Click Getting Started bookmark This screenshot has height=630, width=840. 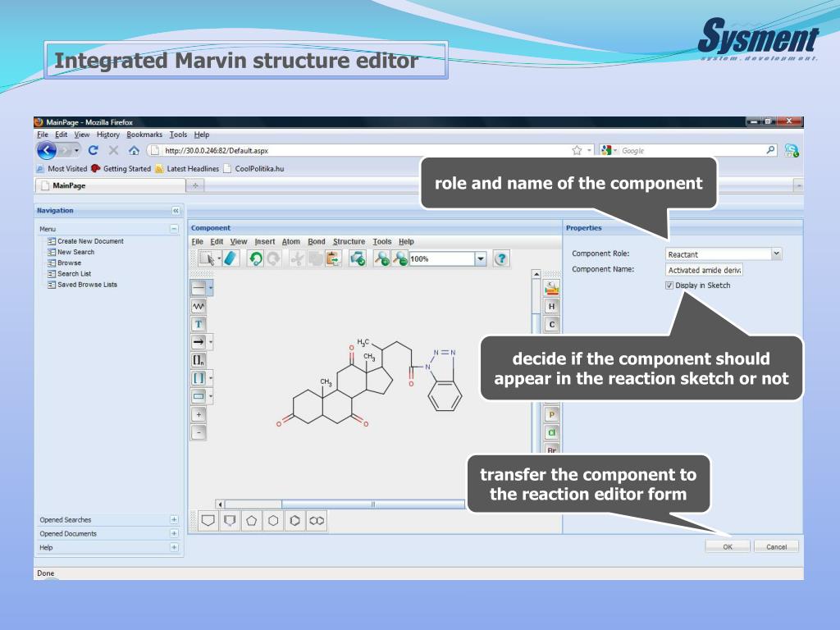pyautogui.click(x=121, y=169)
